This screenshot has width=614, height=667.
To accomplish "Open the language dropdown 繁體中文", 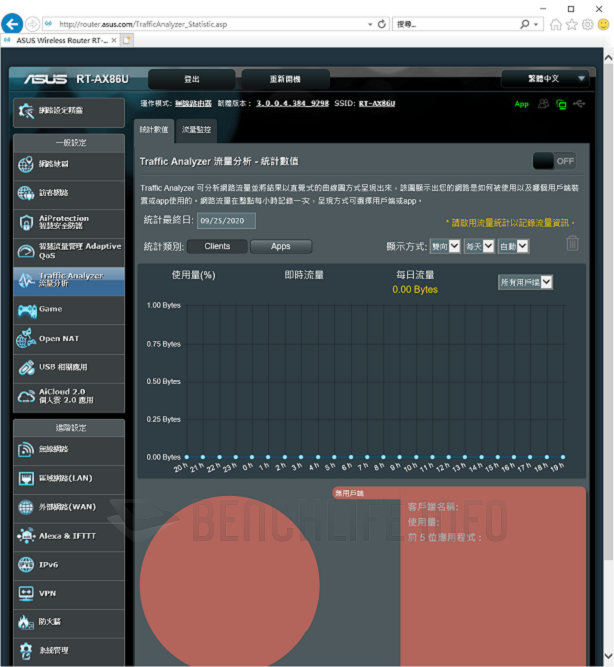I will pos(545,79).
